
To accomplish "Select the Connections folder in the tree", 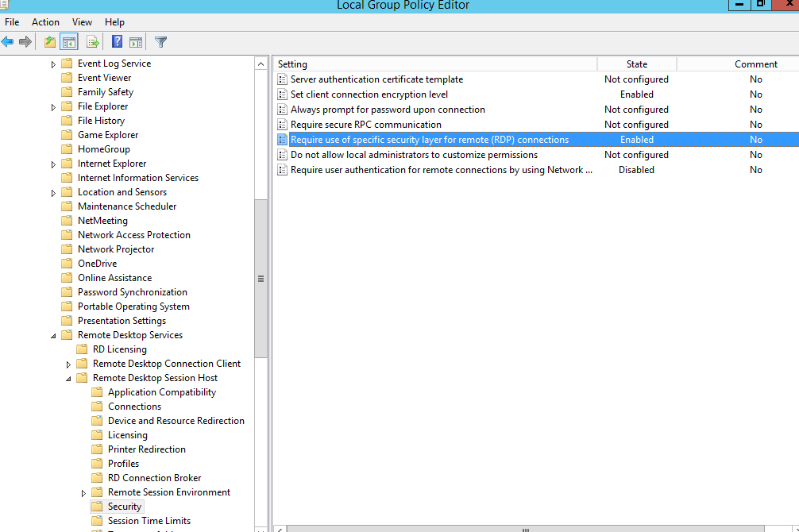I will 134,407.
